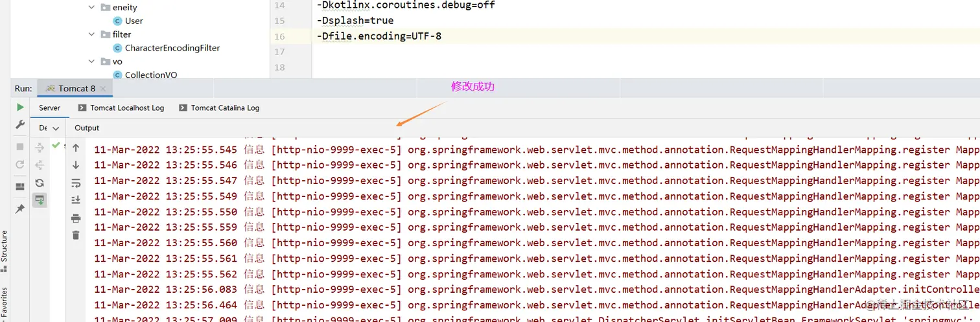The image size is (980, 322).
Task: Select the CollectionVO class
Action: coord(145,75)
